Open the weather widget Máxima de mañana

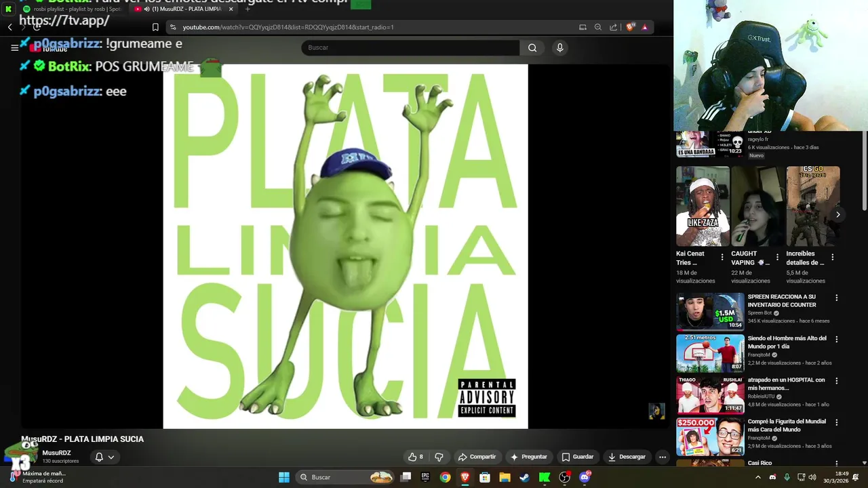[x=37, y=477]
